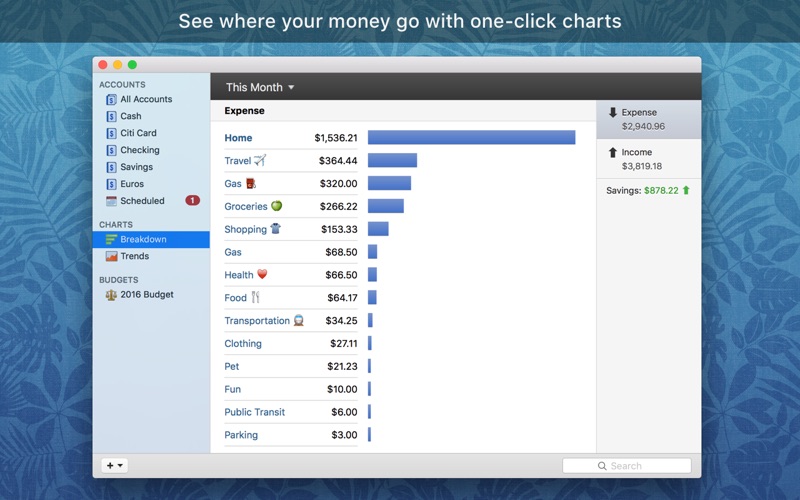Click the 2016 Budget scales icon

point(111,295)
